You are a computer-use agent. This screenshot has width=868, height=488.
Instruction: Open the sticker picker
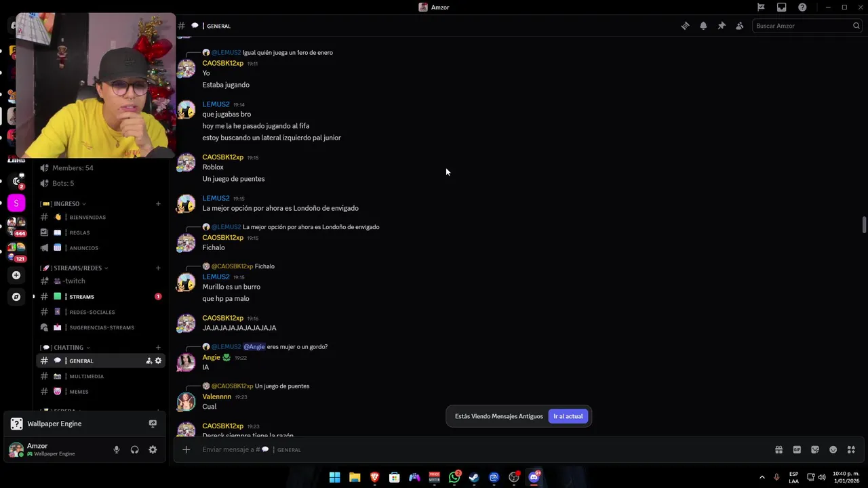pos(815,449)
